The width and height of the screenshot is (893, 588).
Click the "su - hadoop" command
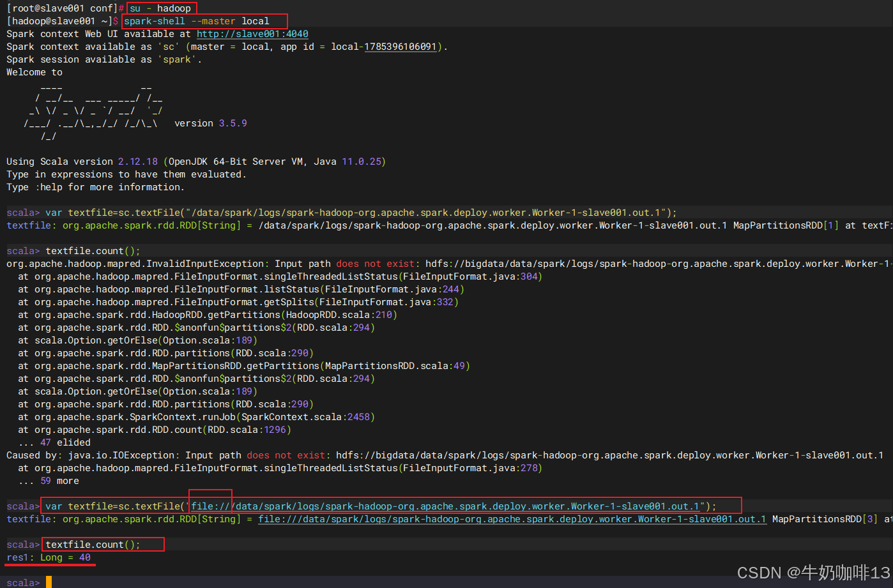pyautogui.click(x=160, y=8)
